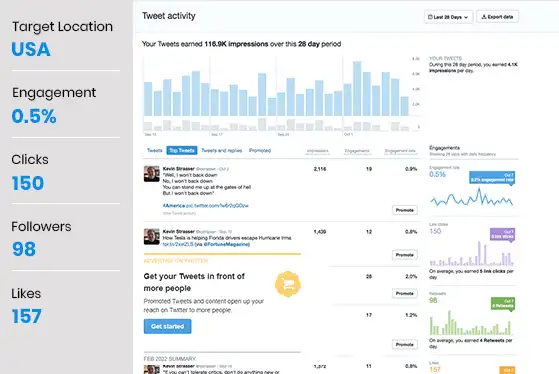Click the Oct 1 date label under the chart
Screen dimensions: 559x374
click(348, 134)
